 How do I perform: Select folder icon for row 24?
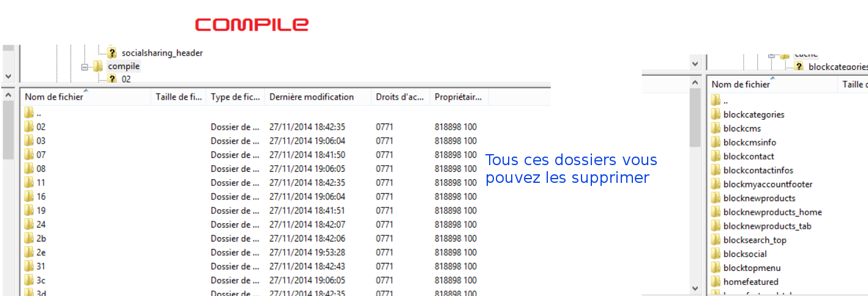click(29, 224)
